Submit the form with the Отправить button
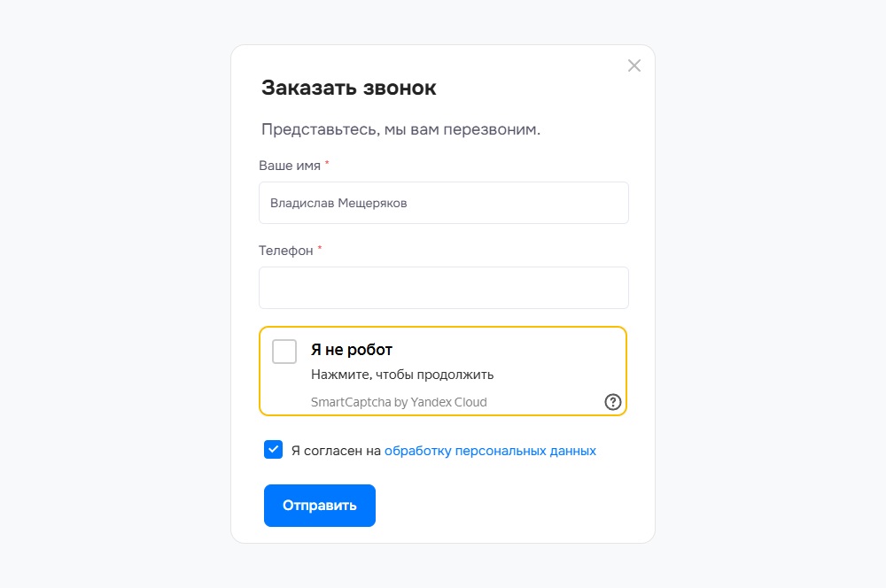Screen dimensions: 886x588 click(x=319, y=506)
